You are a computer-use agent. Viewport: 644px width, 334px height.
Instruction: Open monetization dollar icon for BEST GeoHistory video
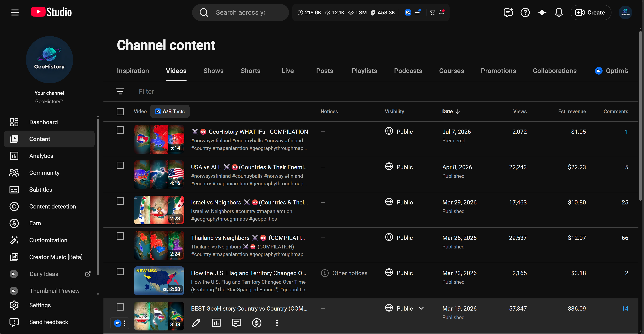(257, 323)
